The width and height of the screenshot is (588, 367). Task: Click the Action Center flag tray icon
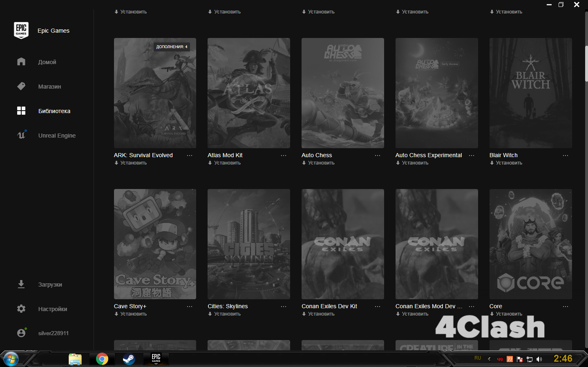(x=520, y=359)
